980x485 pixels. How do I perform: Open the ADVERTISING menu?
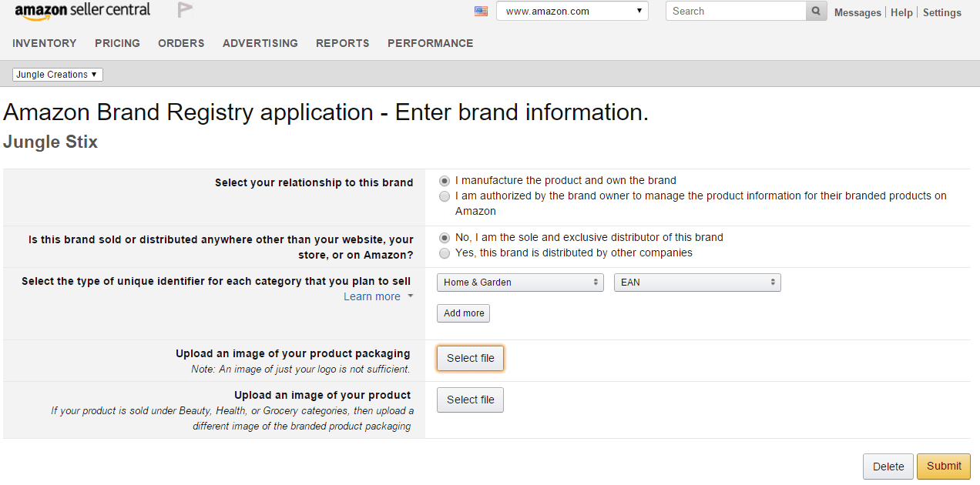click(260, 43)
